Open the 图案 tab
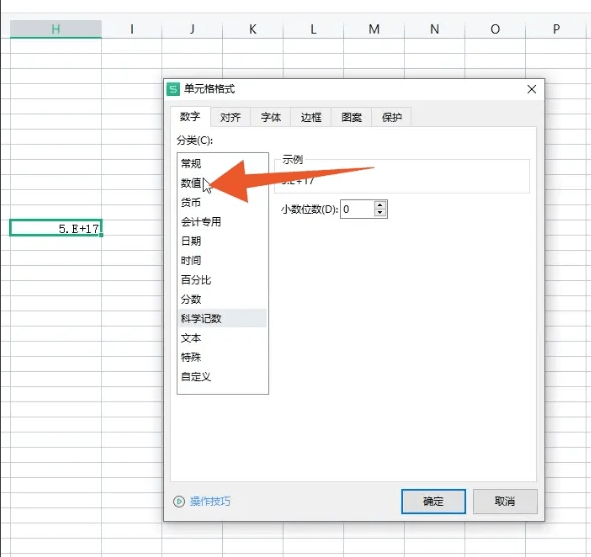The image size is (591, 557). 351,117
